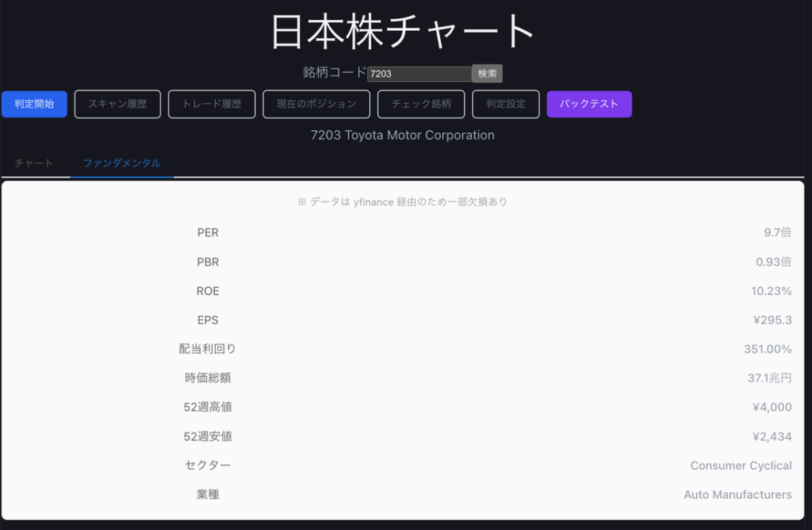Image resolution: width=812 pixels, height=530 pixels.
Task: Click the 判定開始 button
Action: [x=34, y=104]
